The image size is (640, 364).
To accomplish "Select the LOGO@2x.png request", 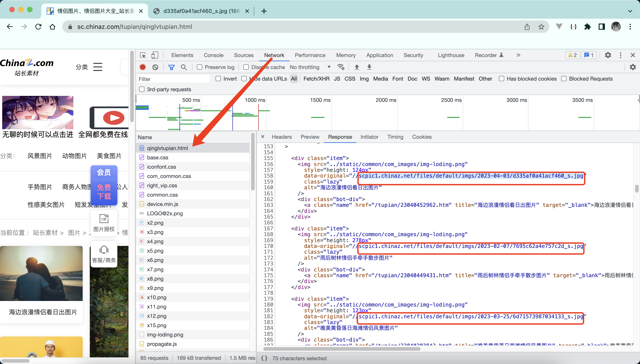I will pyautogui.click(x=193, y=213).
